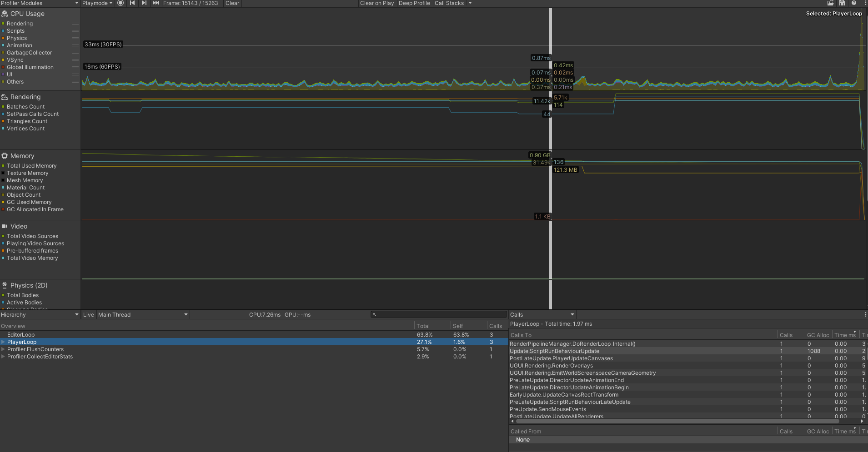Expand Profiler.FlushCounters row
The image size is (868, 452).
click(3, 349)
